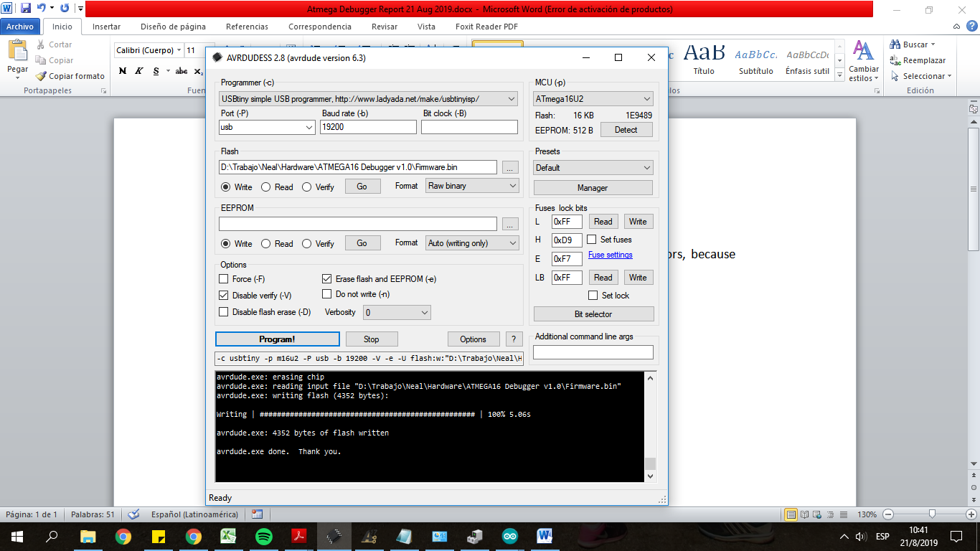Uncheck Erase flash and EEPROM (-e)
Viewport: 980px width, 551px height.
pos(327,279)
